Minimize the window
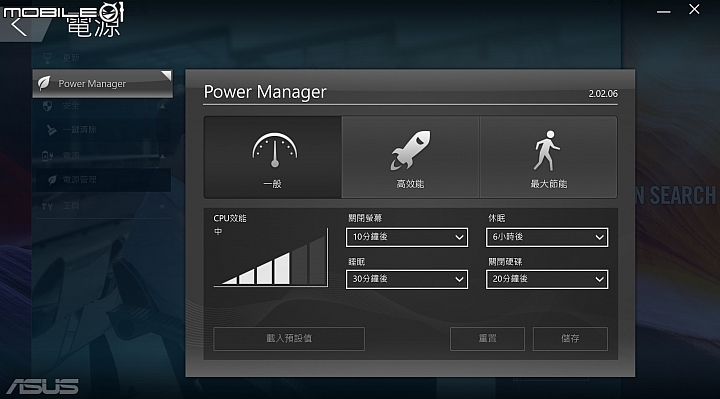 664,11
